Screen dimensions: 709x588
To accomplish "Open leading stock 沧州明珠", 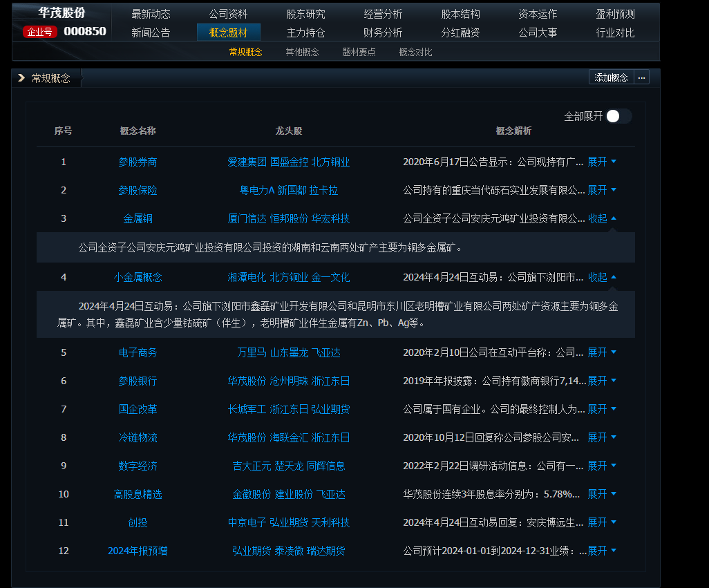I will (x=290, y=381).
